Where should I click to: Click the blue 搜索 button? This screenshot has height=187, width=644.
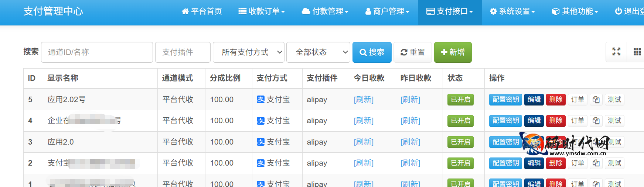pyautogui.click(x=372, y=52)
